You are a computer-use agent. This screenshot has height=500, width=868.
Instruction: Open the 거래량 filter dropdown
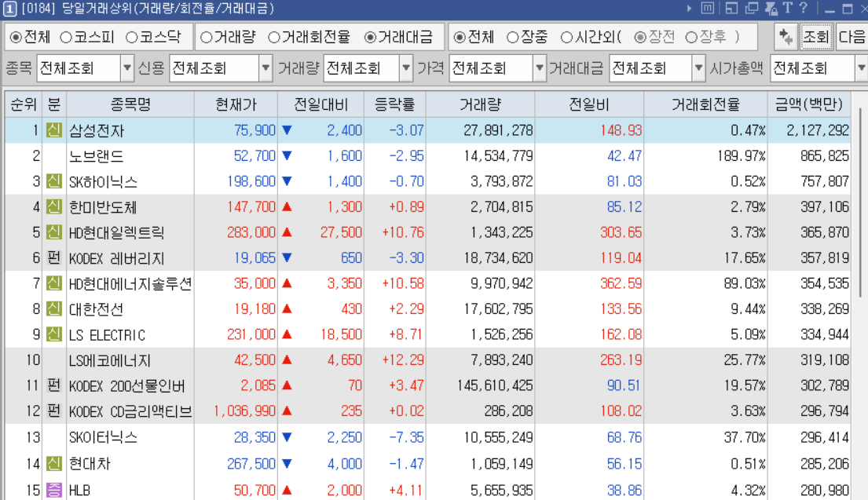coord(406,68)
